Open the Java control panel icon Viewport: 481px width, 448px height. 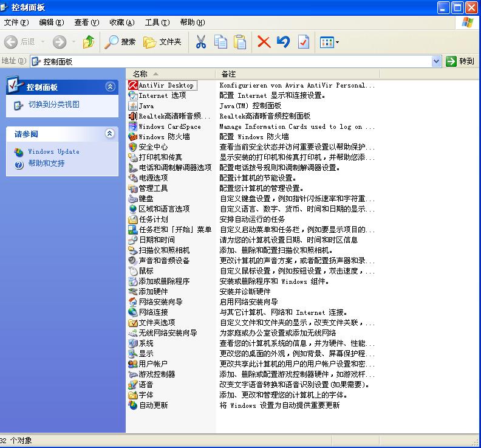(x=133, y=106)
